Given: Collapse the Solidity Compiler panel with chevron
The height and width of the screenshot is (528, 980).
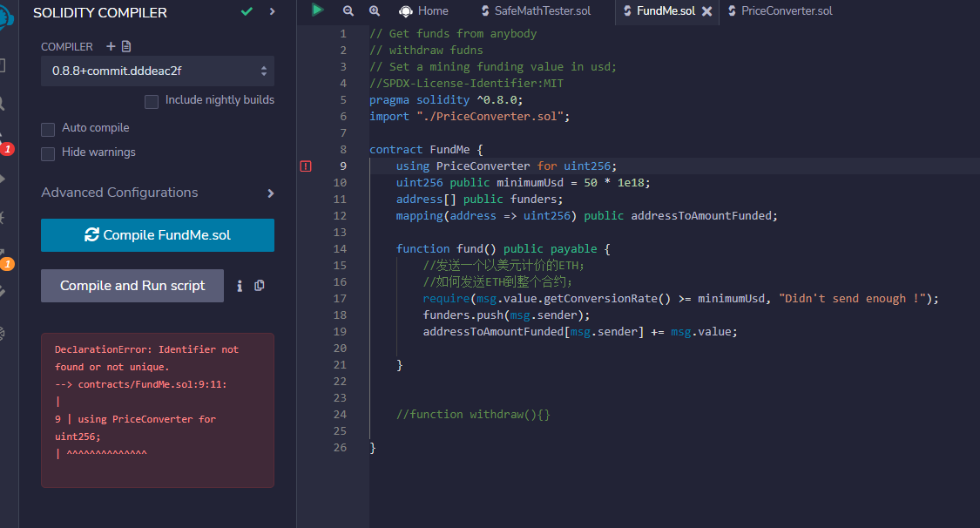Looking at the screenshot, I should (272, 11).
